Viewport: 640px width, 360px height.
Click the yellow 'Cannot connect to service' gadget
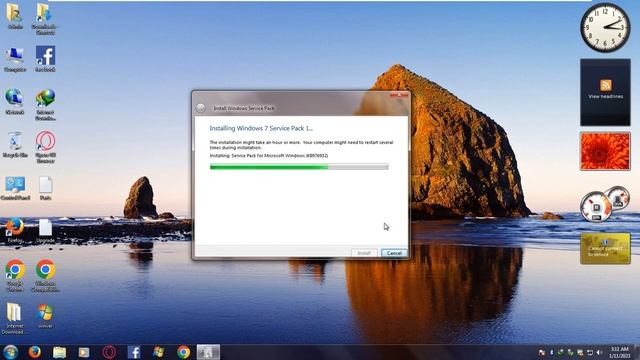(605, 249)
